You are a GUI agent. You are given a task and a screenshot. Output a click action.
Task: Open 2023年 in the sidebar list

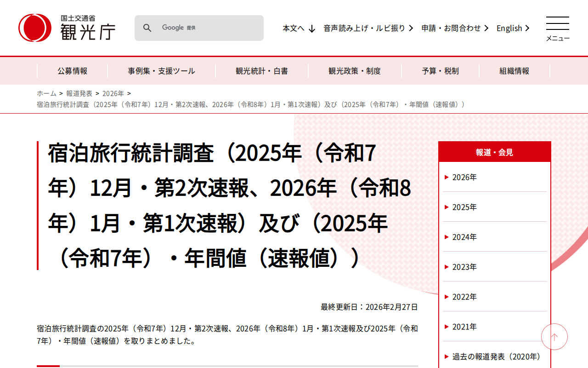pos(495,267)
